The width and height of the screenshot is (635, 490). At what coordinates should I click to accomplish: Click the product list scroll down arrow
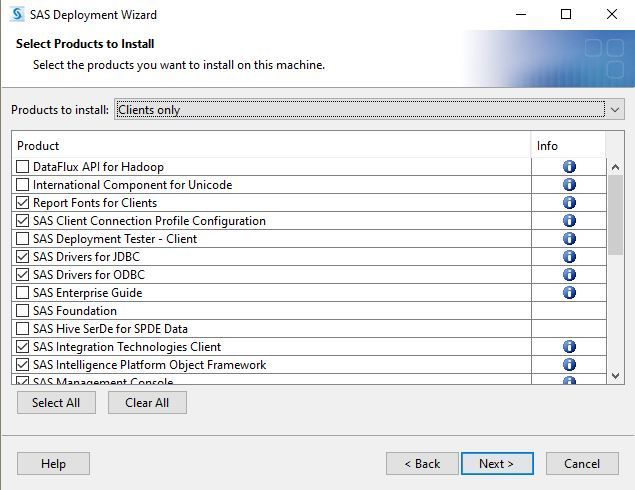click(615, 376)
